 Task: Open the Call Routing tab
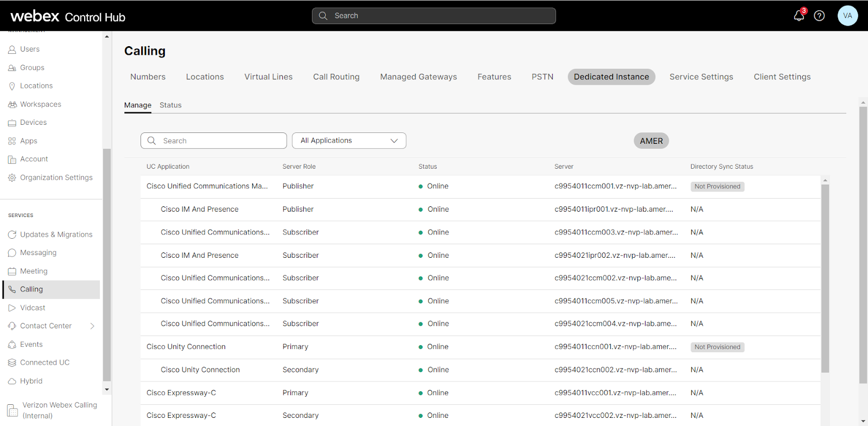click(336, 77)
